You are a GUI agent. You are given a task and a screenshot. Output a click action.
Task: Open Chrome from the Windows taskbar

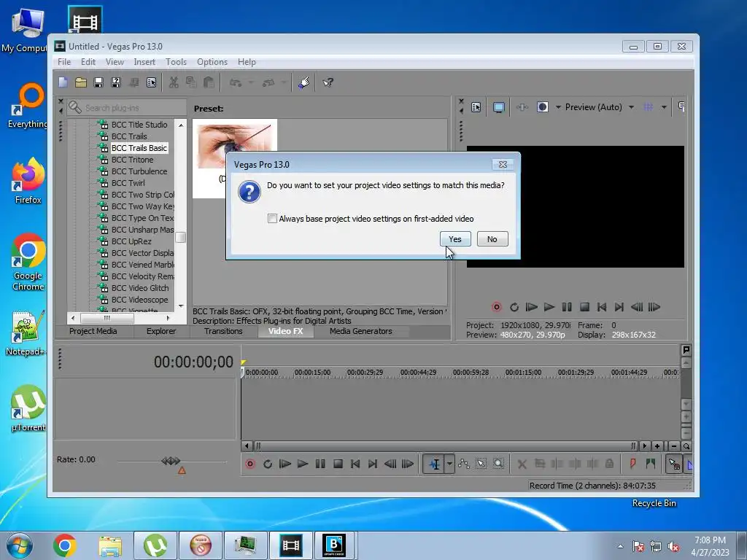[x=65, y=545]
